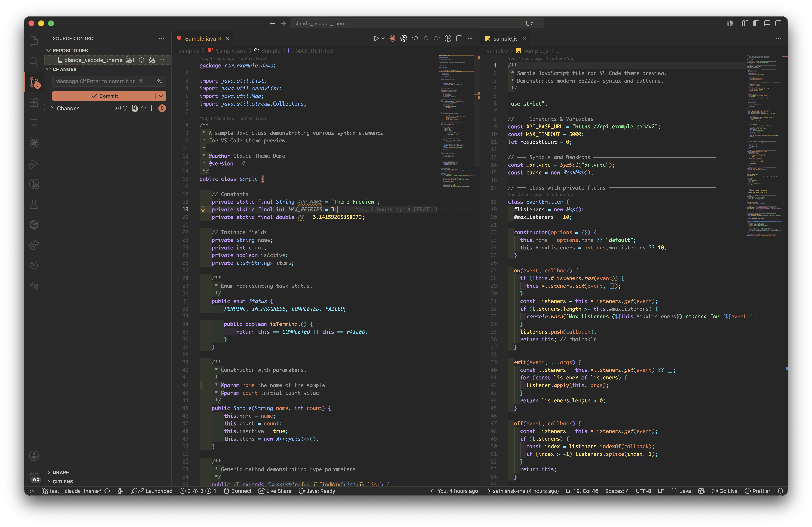Click the Sample class breadcrumb
This screenshot has width=812, height=527.
pos(267,51)
